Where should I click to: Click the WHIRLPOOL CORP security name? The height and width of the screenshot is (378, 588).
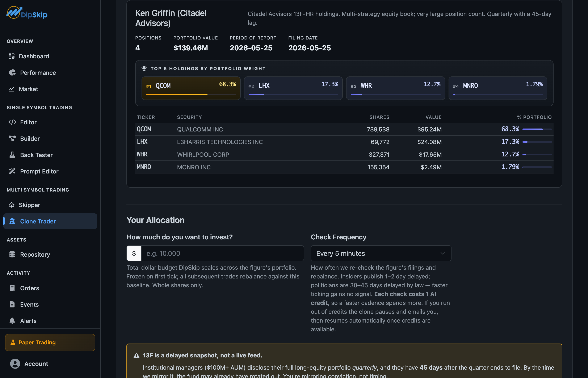(203, 155)
